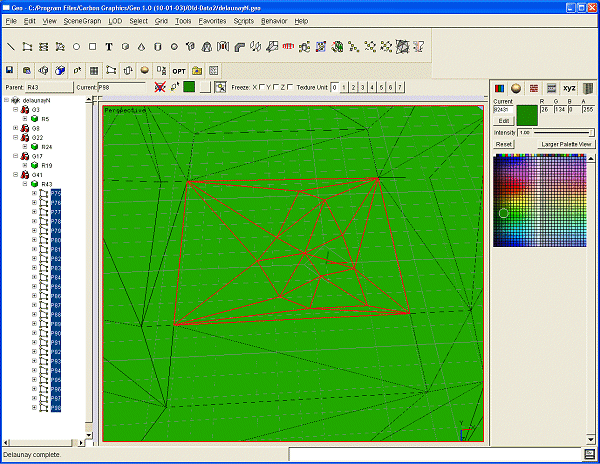Select the line drawing tool

pyautogui.click(x=11, y=46)
